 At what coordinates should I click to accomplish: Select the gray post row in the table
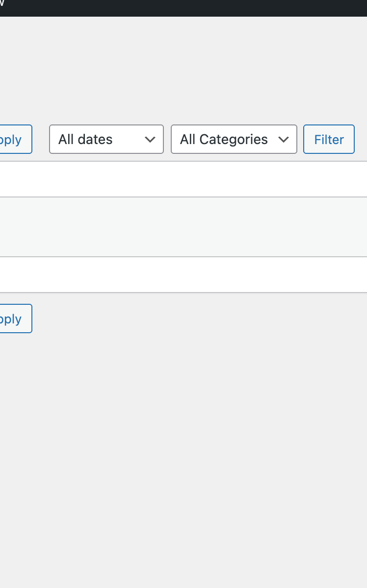(x=183, y=227)
